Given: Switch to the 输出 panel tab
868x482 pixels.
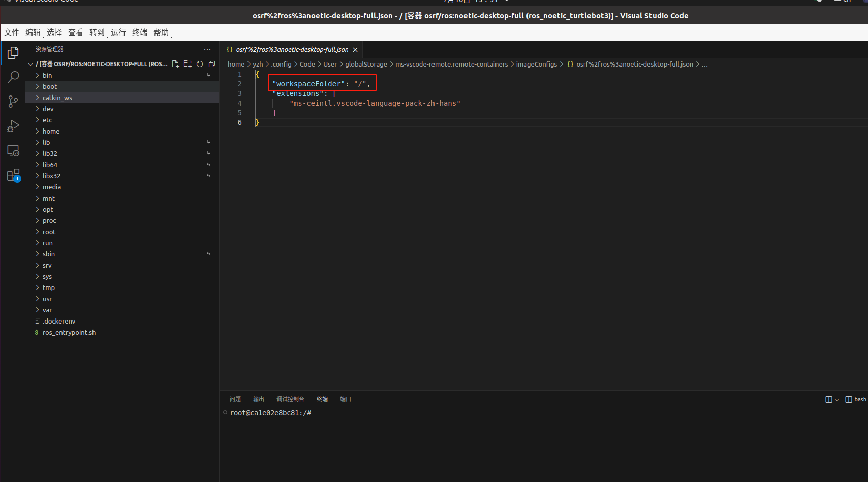Looking at the screenshot, I should [x=258, y=399].
